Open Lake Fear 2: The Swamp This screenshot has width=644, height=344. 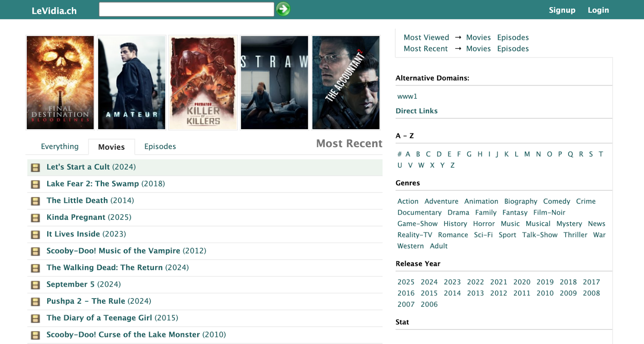pos(106,184)
